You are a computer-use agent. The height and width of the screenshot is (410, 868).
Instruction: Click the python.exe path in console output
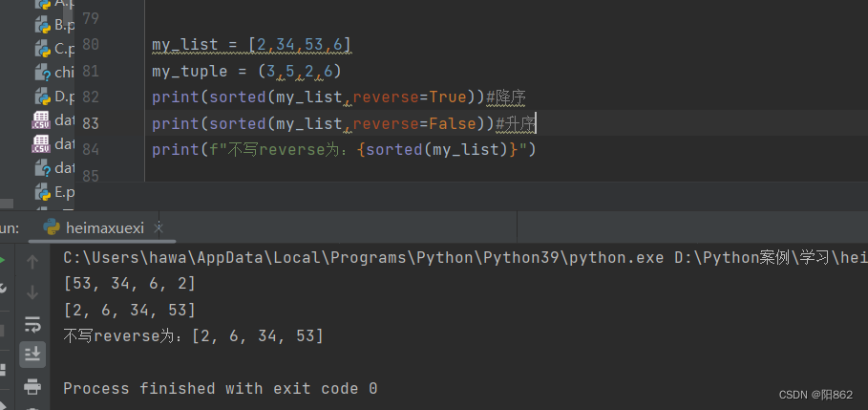(x=364, y=258)
